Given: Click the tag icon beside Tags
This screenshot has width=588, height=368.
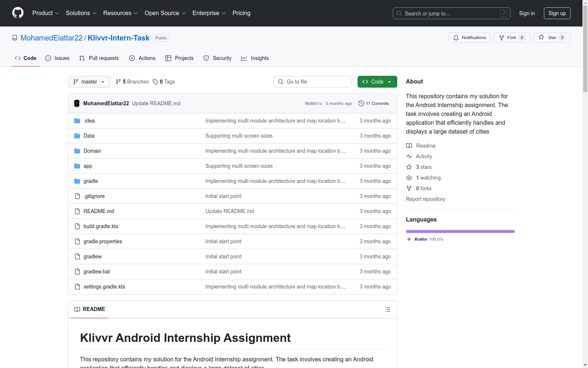Looking at the screenshot, I should click(155, 82).
